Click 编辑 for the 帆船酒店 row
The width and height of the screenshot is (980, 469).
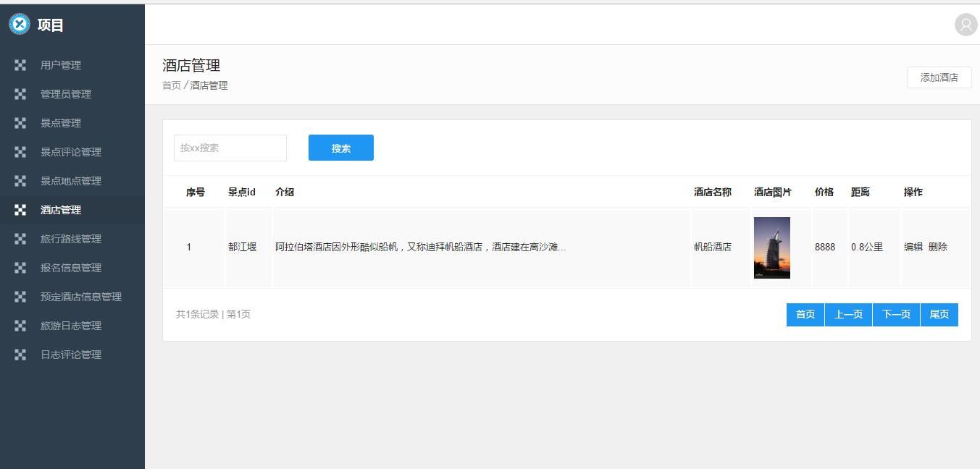[x=913, y=247]
